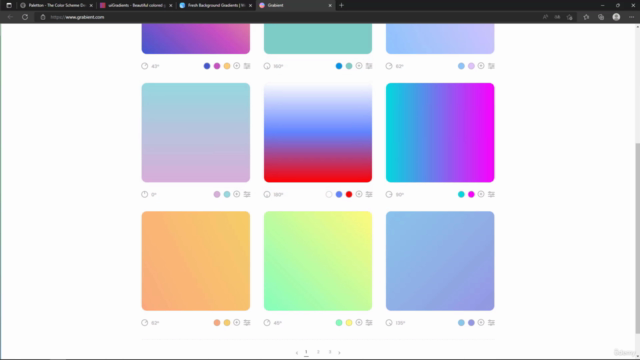640x360 pixels.
Task: Open the tab actions menu icon
Action: (x=9, y=5)
